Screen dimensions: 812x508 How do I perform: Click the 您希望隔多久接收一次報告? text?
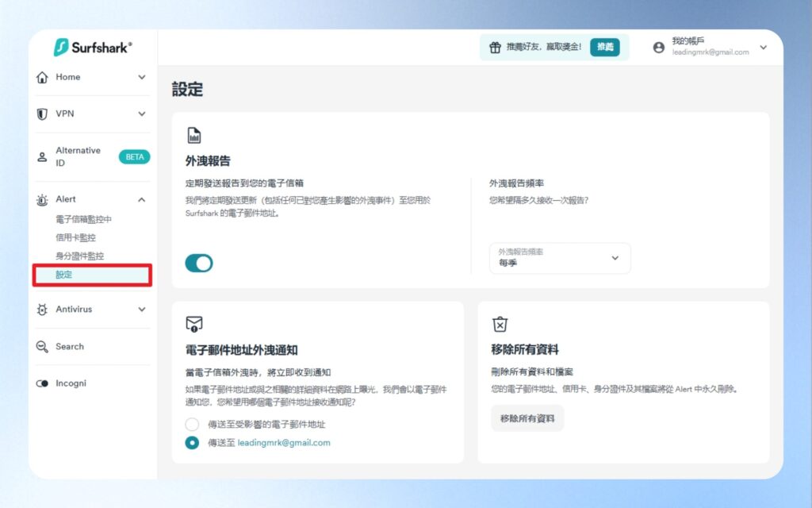(538, 200)
